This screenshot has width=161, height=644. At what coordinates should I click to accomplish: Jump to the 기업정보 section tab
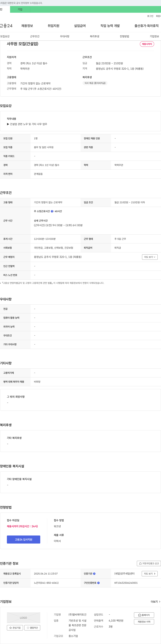coord(154,36)
